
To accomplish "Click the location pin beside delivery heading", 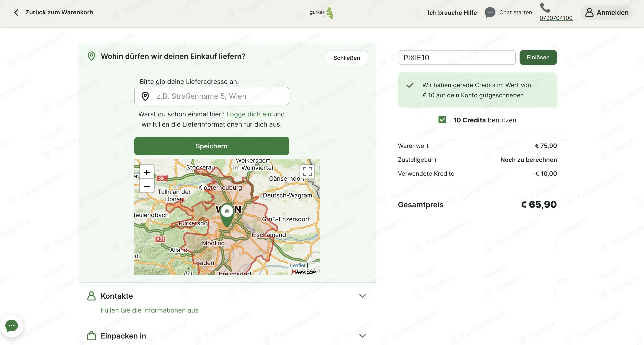I will click(91, 56).
